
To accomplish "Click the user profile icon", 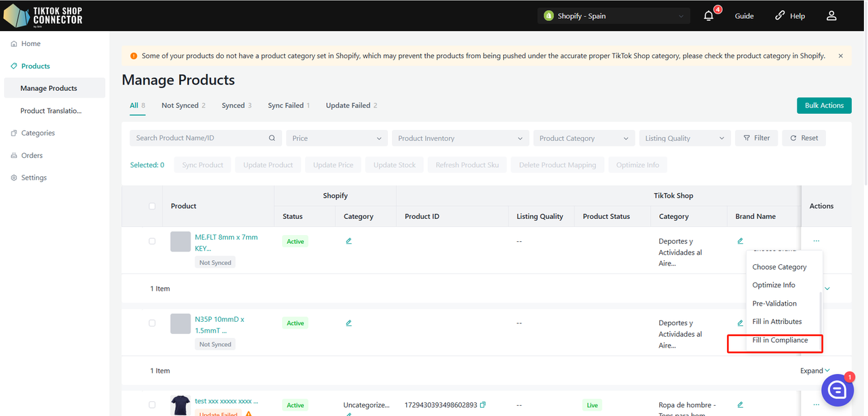I will (x=831, y=16).
